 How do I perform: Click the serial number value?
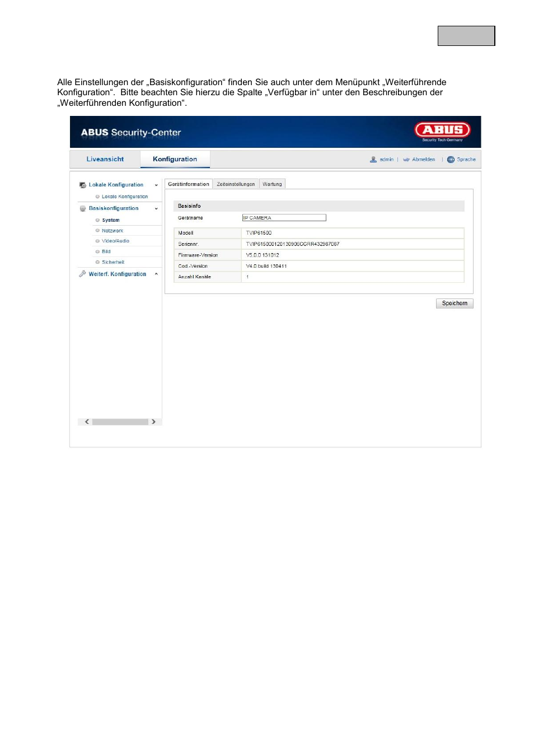[x=293, y=244]
